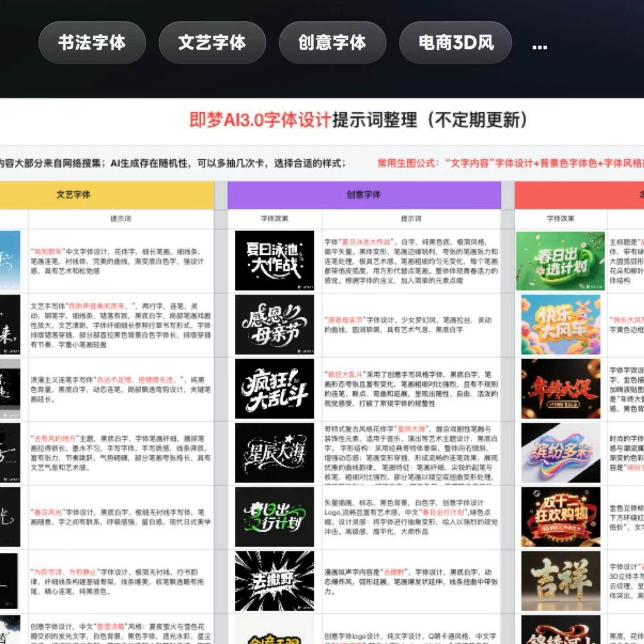The height and width of the screenshot is (644, 644).
Task: Open the 夏日泳池大作战 font thumbnail
Action: coord(275,261)
